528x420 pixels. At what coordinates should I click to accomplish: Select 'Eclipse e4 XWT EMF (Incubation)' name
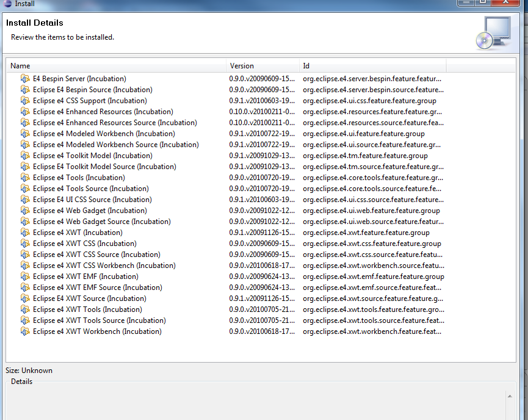(x=85, y=277)
